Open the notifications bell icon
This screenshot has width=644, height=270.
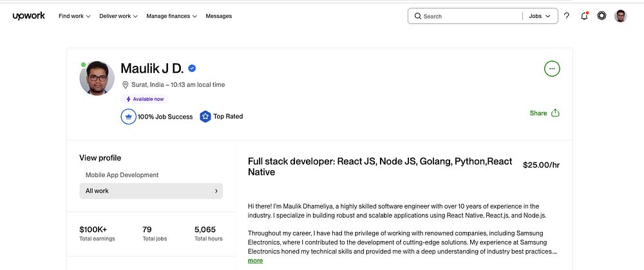click(584, 16)
